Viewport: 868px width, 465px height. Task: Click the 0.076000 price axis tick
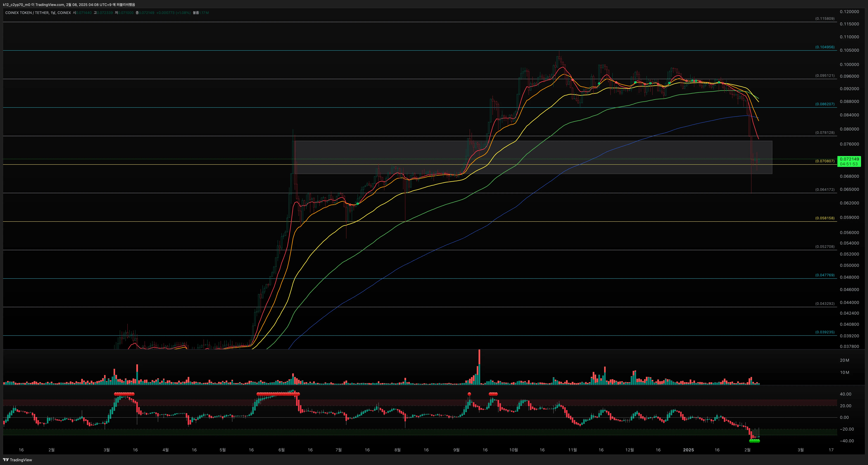(849, 144)
